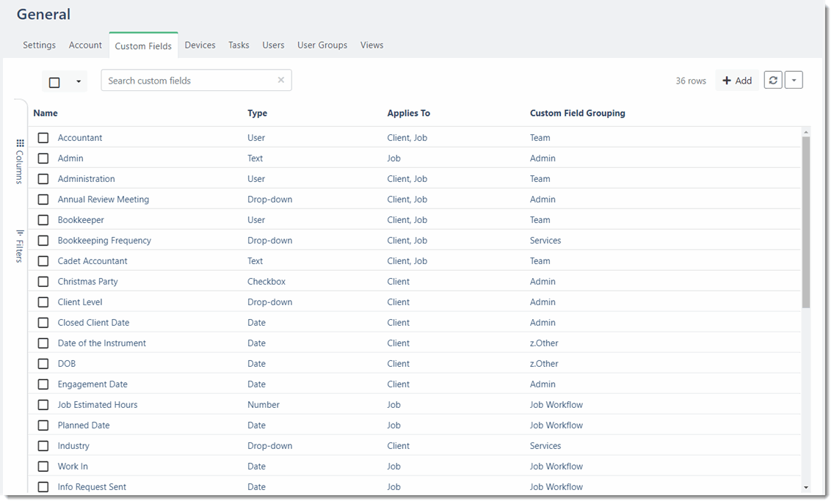834x504 pixels.
Task: Check the Accountant row checkbox
Action: tap(43, 137)
